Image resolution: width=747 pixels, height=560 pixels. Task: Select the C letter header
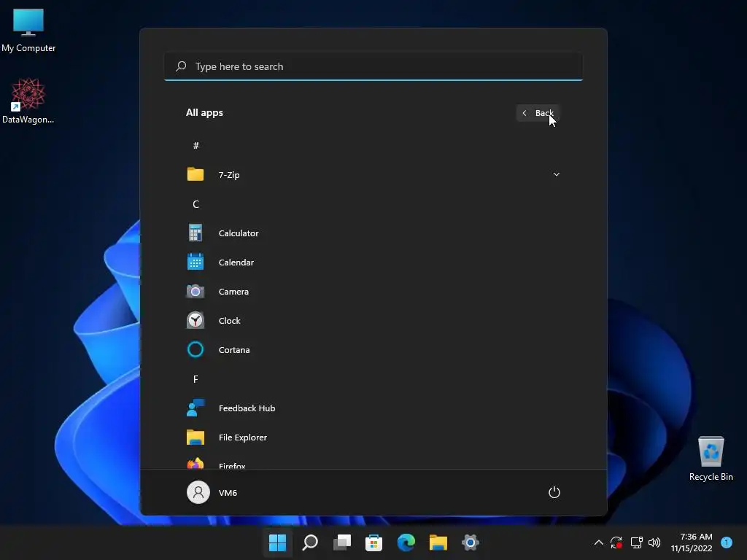(x=196, y=204)
